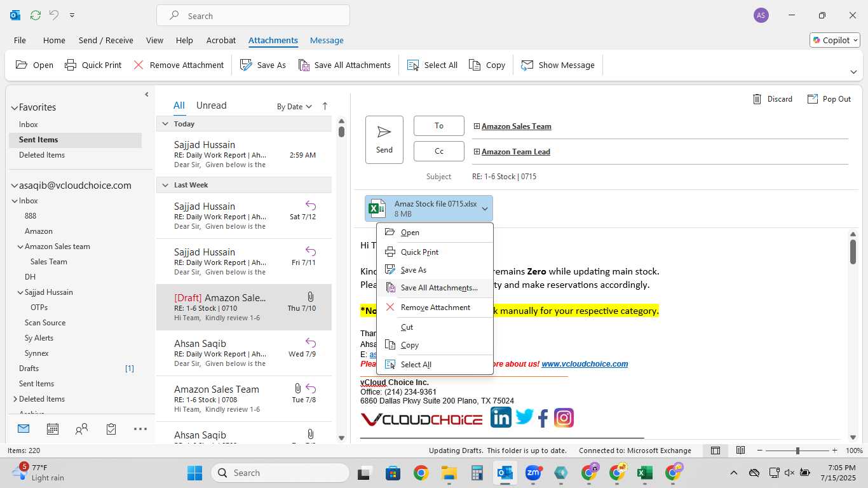This screenshot has width=868, height=488.
Task: Reverse sort order arrow in message list
Action: (325, 106)
